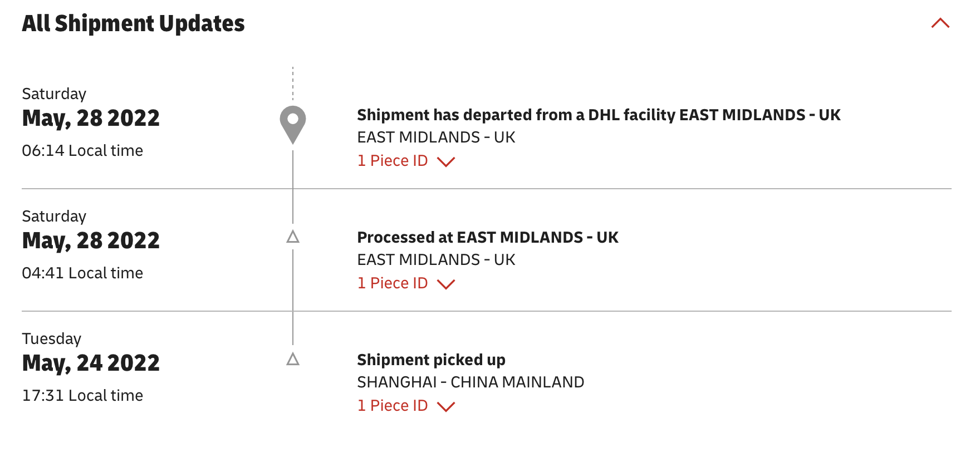Screen dimensions: 980x462
Task: Select the Shipment picked up status title
Action: tap(431, 360)
